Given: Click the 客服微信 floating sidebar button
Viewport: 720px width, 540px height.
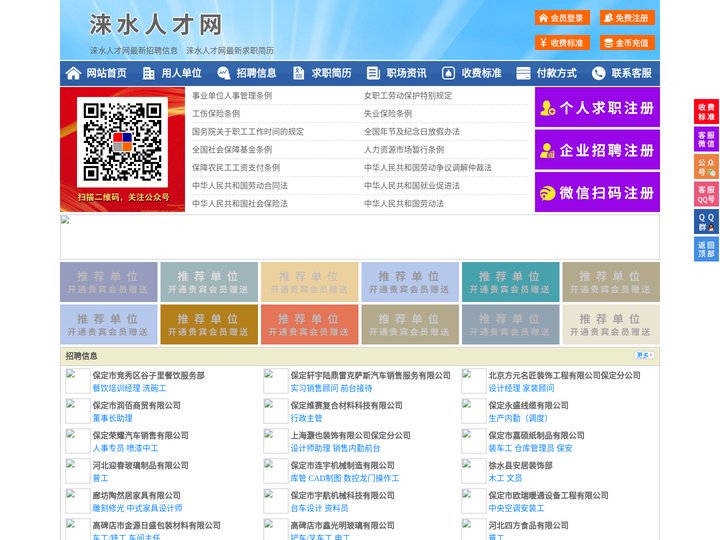Looking at the screenshot, I should tap(706, 139).
